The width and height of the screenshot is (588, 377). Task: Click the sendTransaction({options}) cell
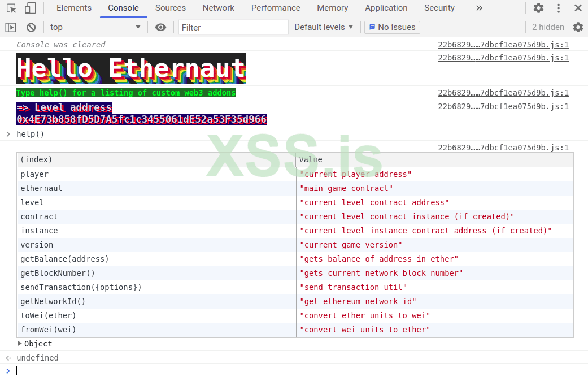[x=156, y=287]
